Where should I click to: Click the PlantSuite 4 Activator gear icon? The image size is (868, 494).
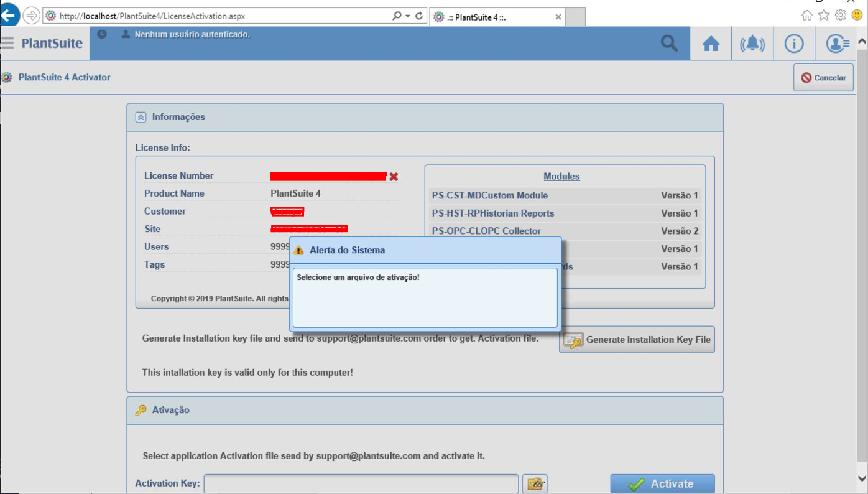7,78
